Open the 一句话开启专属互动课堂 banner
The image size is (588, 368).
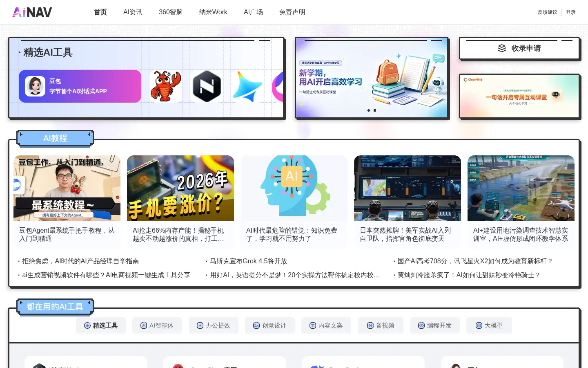click(x=519, y=96)
